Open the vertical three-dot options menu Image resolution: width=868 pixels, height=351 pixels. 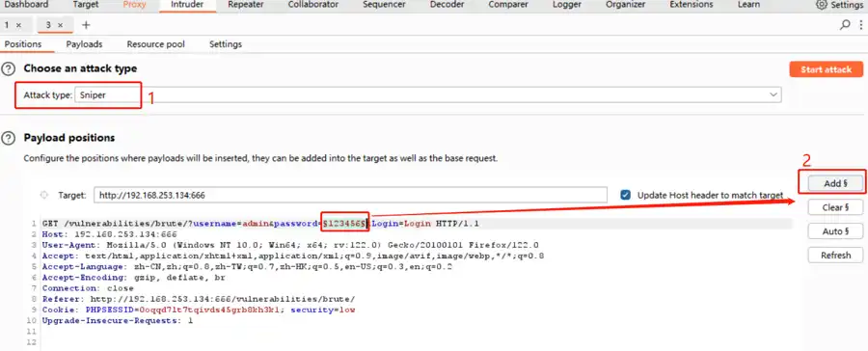point(861,25)
